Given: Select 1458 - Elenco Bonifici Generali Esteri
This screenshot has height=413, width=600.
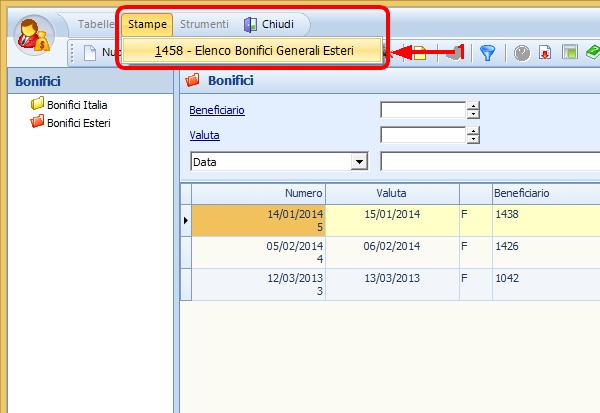Looking at the screenshot, I should 253,50.
